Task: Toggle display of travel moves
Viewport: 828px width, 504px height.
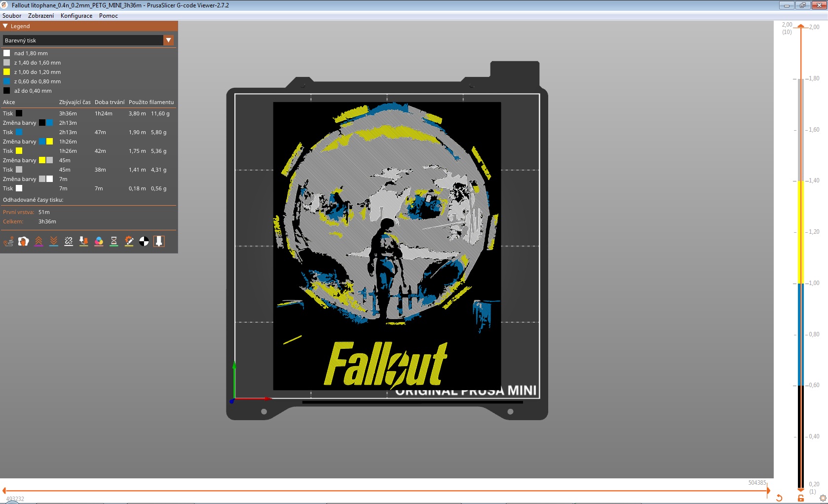Action: 9,242
